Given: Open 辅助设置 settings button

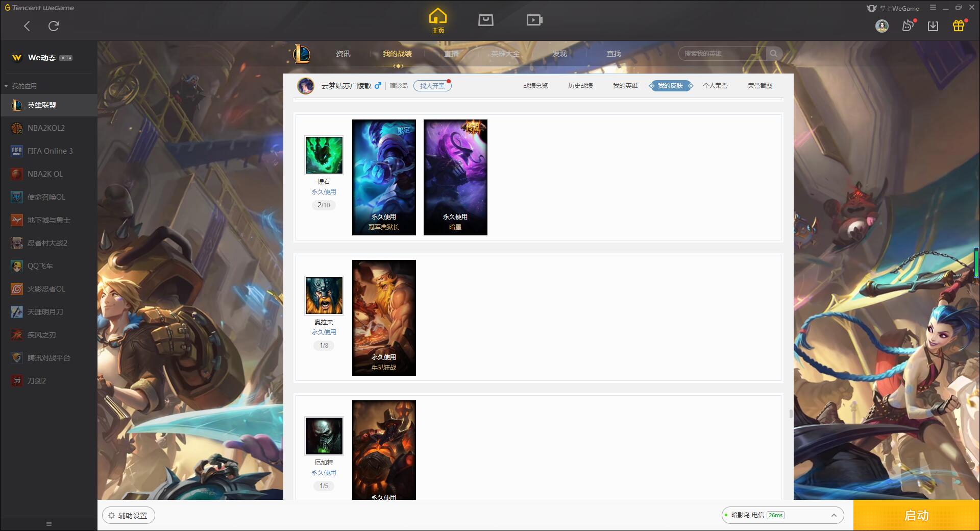Looking at the screenshot, I should click(129, 516).
